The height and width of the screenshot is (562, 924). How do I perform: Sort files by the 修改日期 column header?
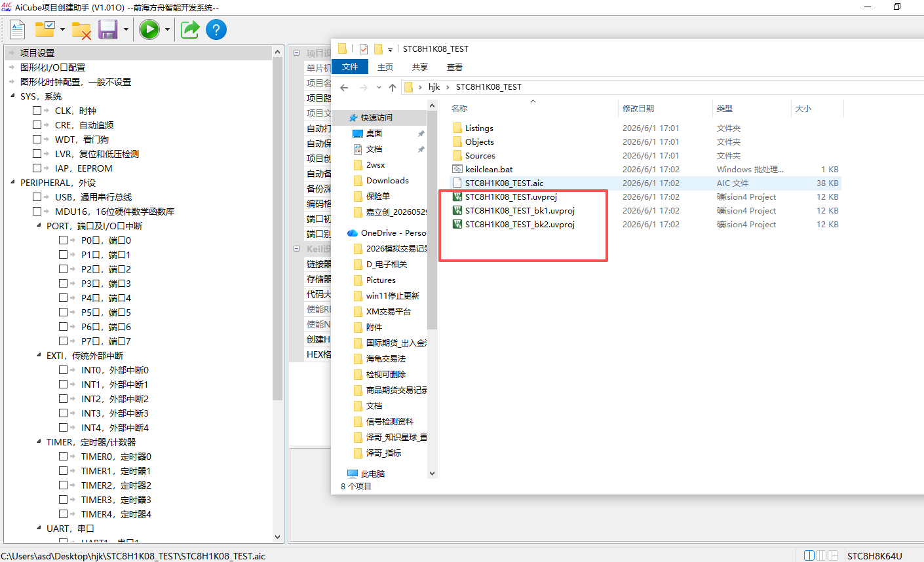(x=638, y=108)
